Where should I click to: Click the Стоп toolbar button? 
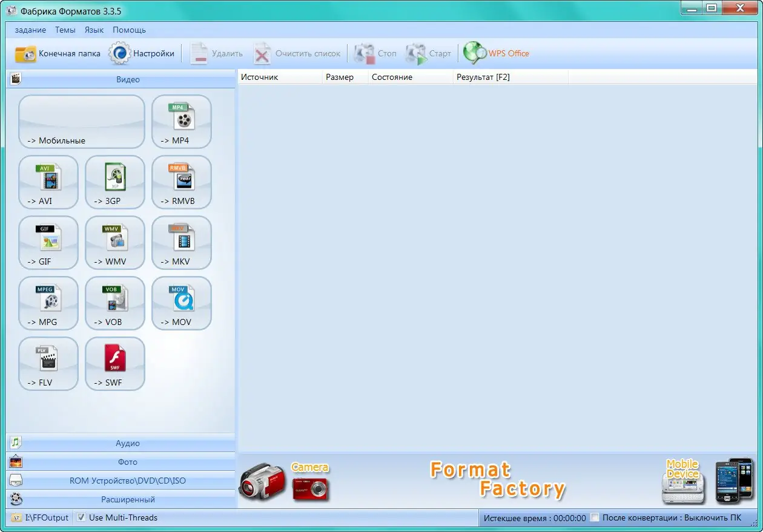[375, 53]
